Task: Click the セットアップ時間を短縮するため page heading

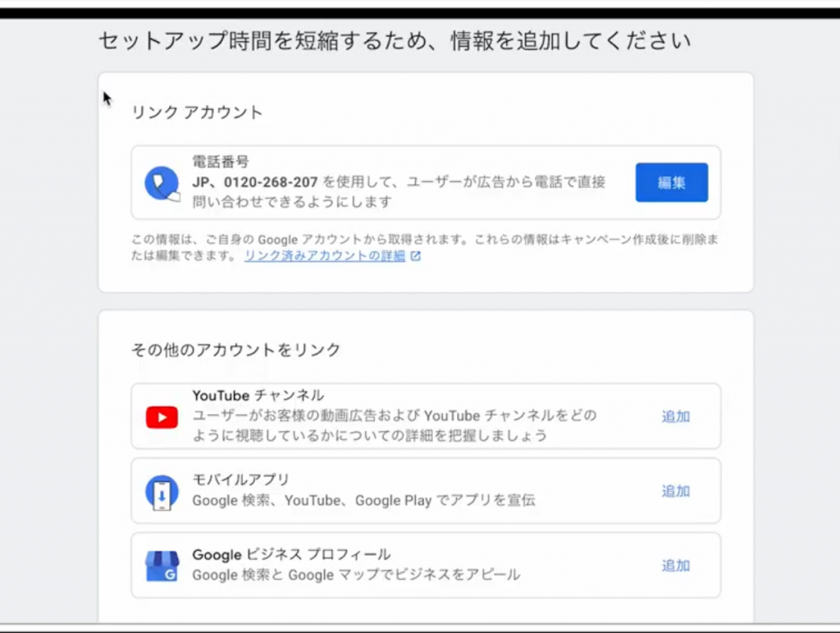Action: [395, 41]
